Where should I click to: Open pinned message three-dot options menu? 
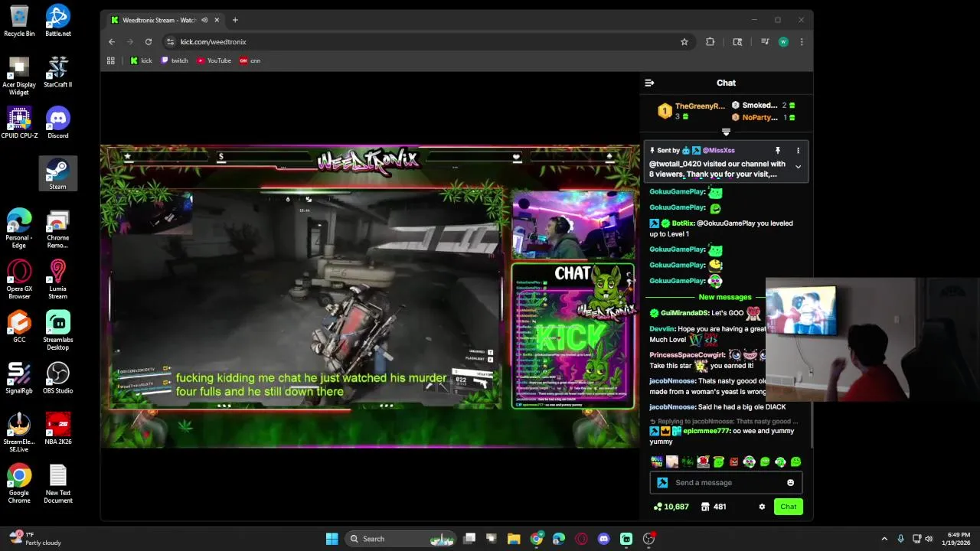798,151
